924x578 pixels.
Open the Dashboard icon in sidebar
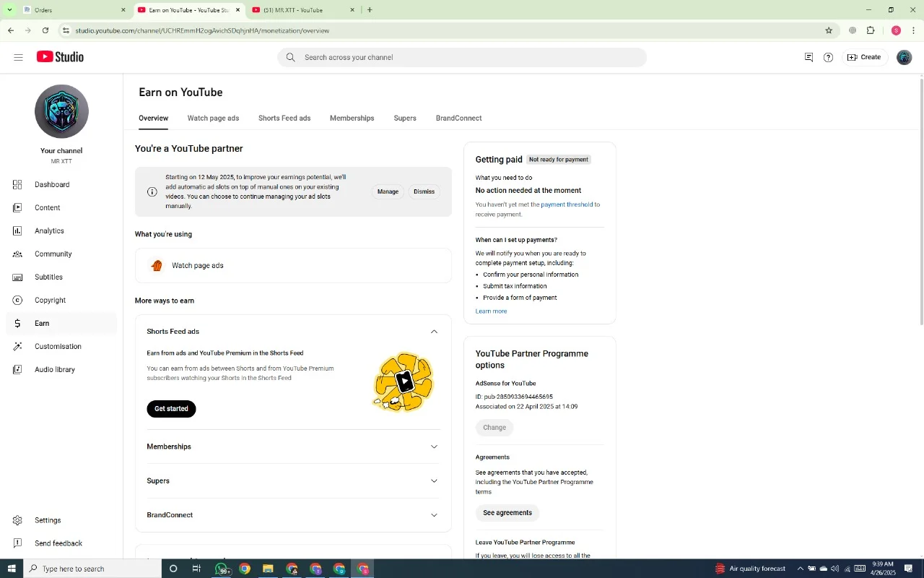coord(17,185)
